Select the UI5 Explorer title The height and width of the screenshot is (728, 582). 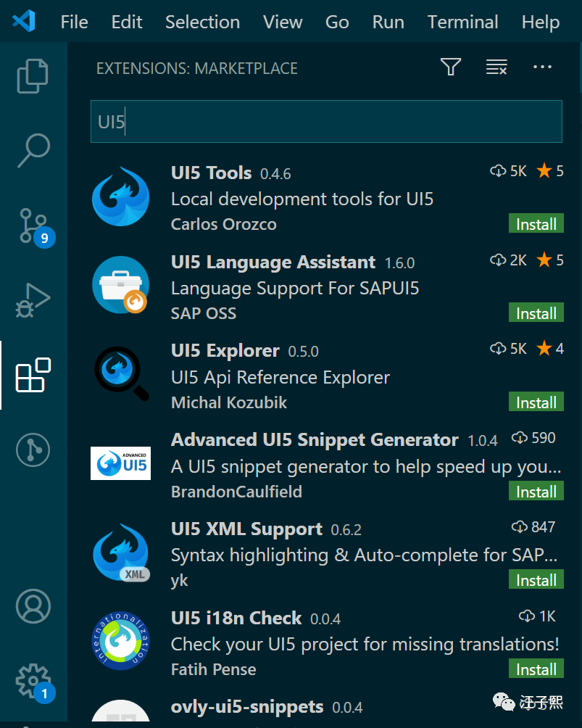click(225, 351)
